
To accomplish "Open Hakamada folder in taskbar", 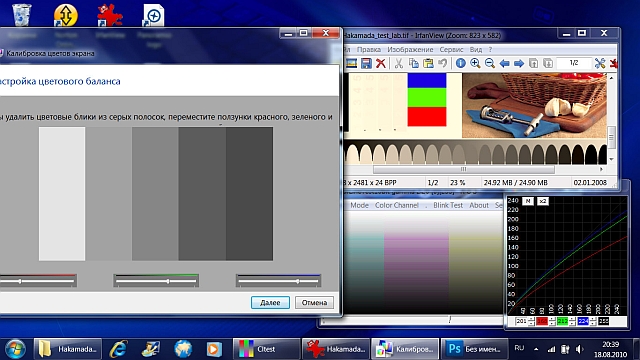I will [67, 349].
